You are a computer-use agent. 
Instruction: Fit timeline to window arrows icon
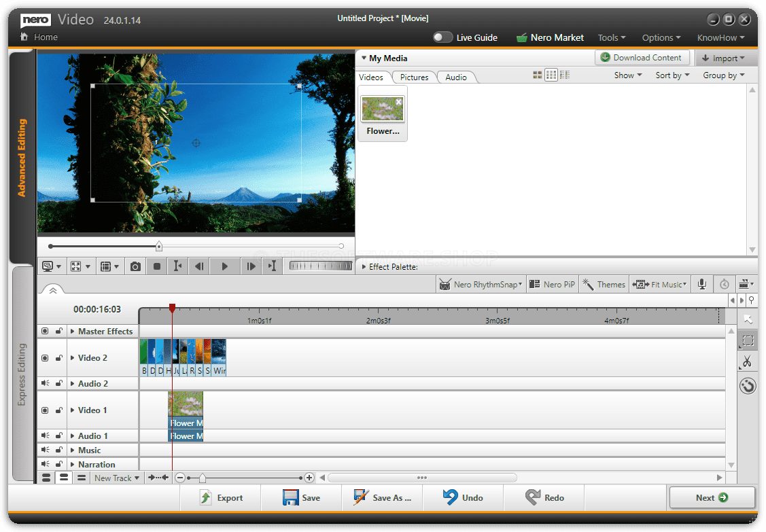pos(158,478)
